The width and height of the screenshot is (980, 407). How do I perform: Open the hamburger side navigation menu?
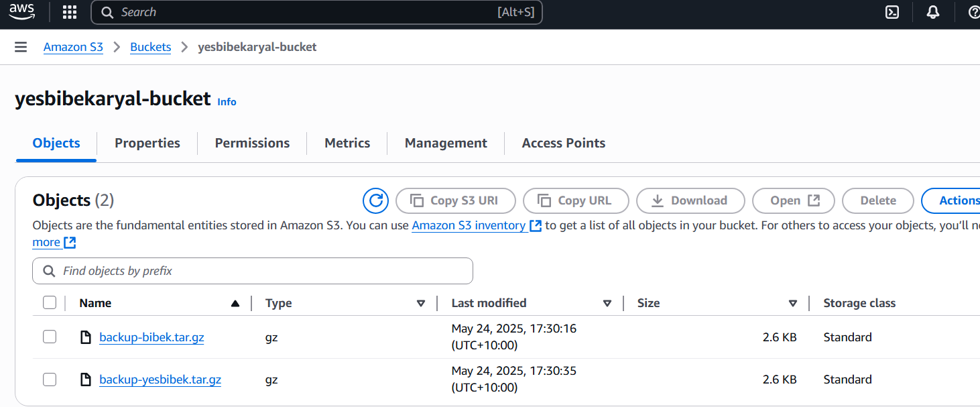point(21,47)
